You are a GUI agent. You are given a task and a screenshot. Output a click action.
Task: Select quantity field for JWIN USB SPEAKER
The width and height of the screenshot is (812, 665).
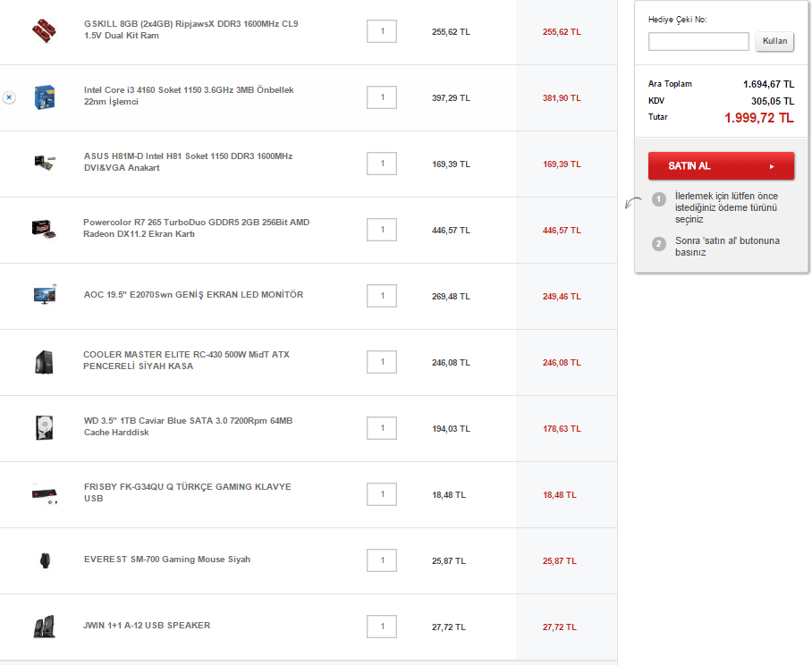point(382,627)
